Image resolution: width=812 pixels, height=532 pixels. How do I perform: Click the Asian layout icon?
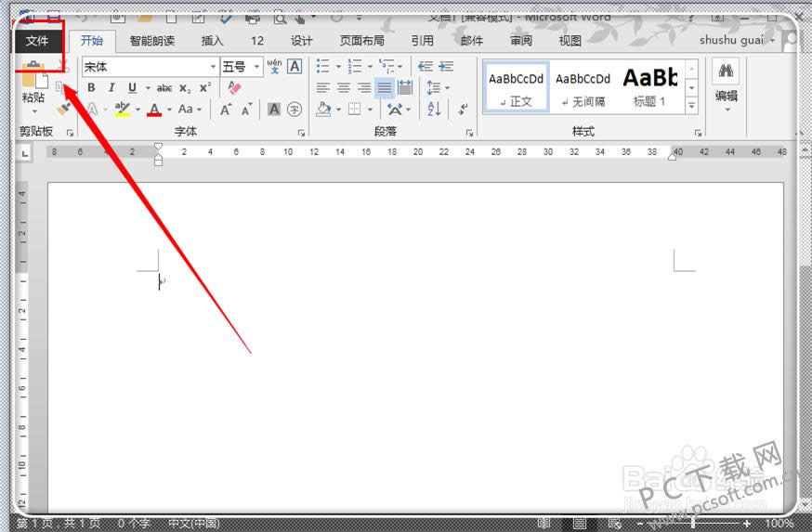pos(395,110)
